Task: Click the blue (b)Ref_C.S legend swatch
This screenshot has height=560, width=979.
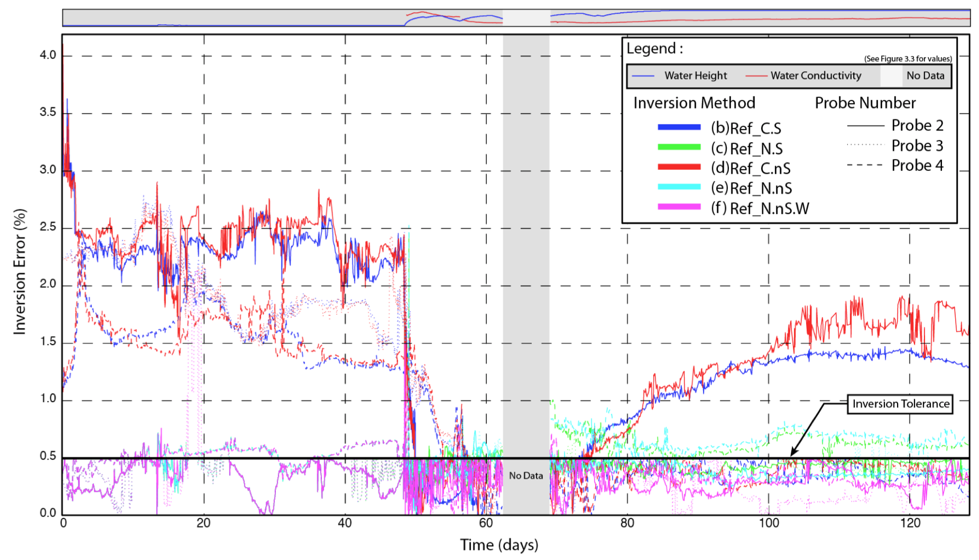Action: [x=679, y=127]
